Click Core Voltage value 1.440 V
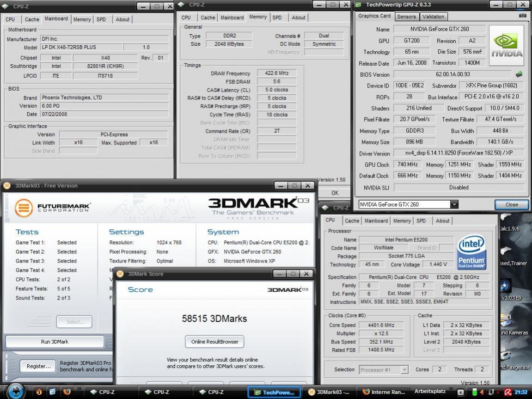 pos(438,264)
